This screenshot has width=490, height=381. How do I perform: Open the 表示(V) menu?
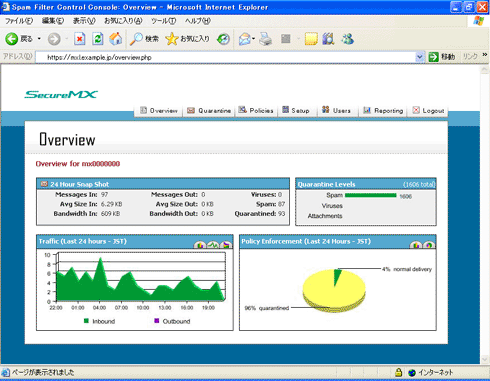coord(84,21)
